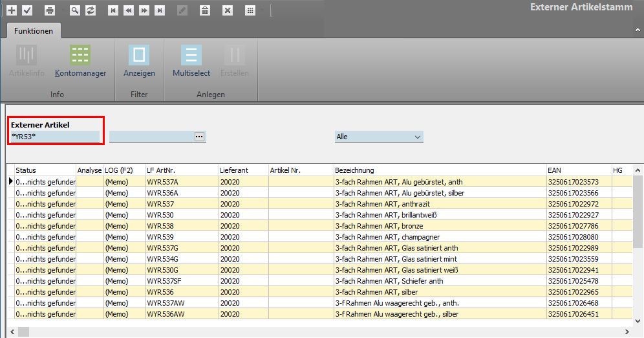The image size is (644, 338).
Task: Jump to first record with skip-back icon
Action: (113, 10)
